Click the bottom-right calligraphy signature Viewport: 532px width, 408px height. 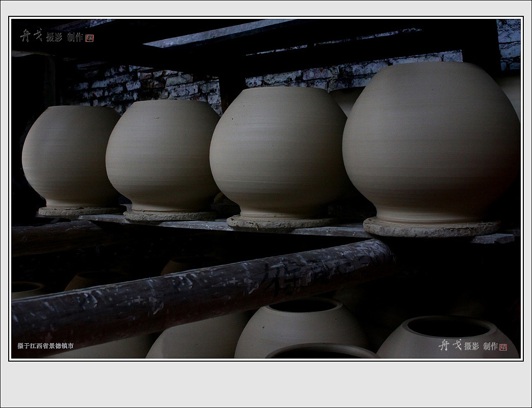pyautogui.click(x=450, y=345)
